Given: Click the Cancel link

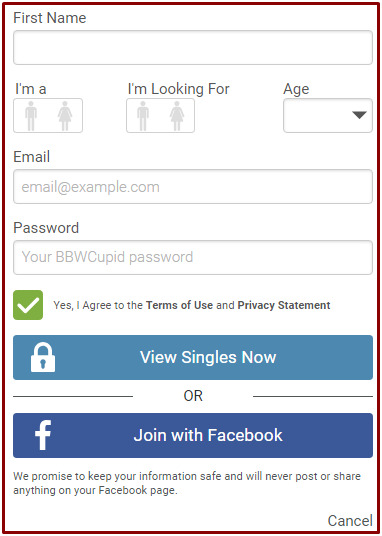Looking at the screenshot, I should coord(350,521).
